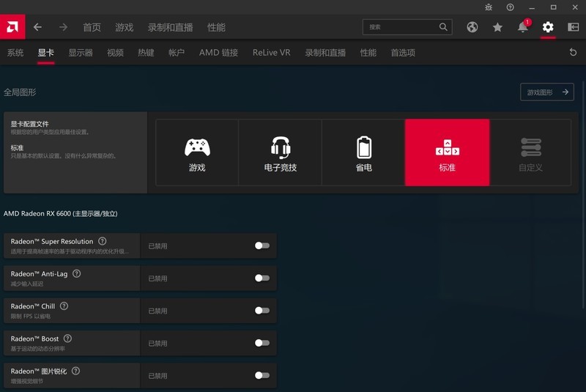
Task: Click the AMD logo home icon
Action: click(12, 27)
